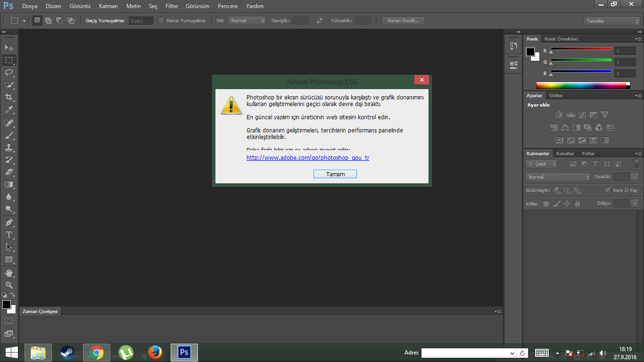The image size is (644, 362).
Task: Swap foreground and background colors
Action: tap(13, 295)
